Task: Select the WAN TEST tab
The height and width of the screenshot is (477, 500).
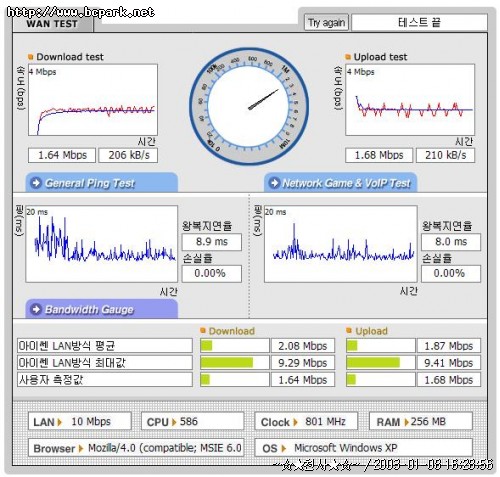Action: (x=53, y=24)
